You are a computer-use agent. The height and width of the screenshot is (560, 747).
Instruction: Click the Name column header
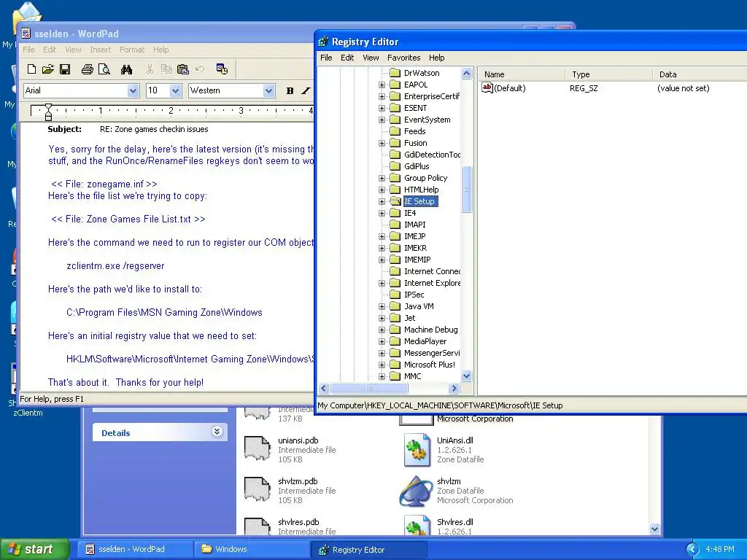click(x=522, y=74)
